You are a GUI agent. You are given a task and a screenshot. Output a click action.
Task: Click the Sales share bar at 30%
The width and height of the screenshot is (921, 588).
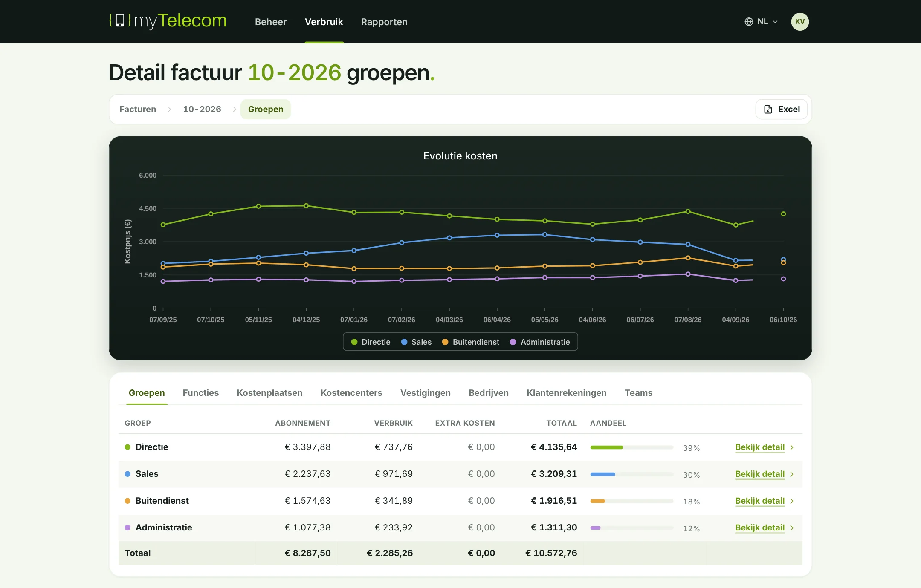pos(632,474)
